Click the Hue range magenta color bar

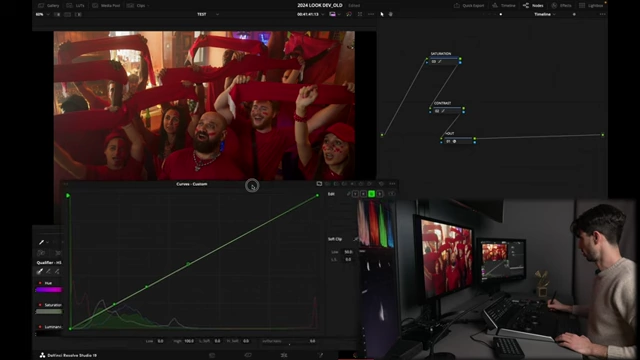pyautogui.click(x=49, y=290)
